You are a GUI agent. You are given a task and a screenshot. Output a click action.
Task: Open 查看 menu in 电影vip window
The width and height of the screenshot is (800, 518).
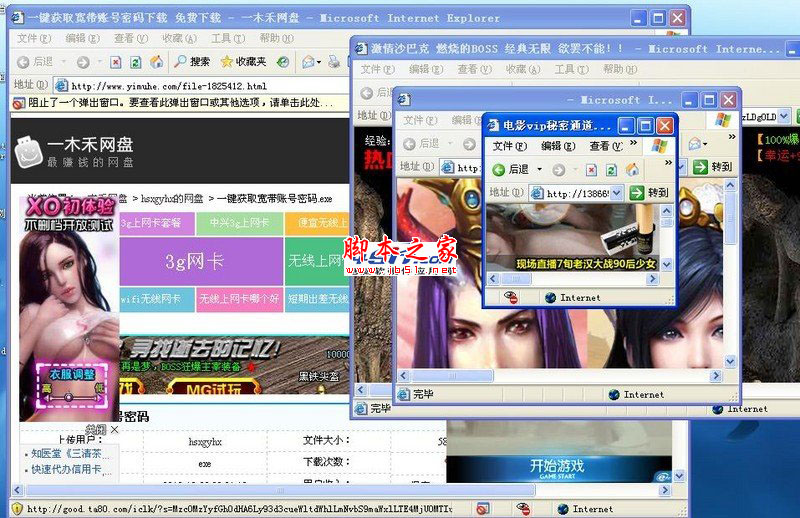[606, 146]
